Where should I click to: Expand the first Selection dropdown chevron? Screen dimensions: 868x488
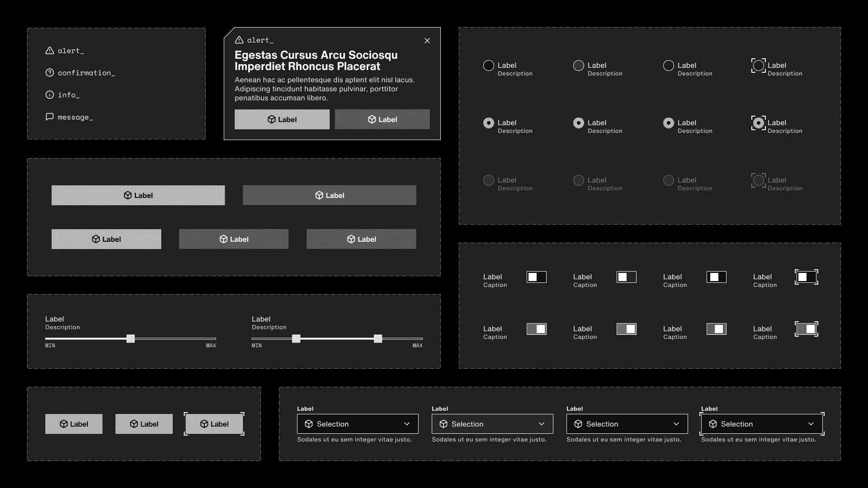(407, 424)
